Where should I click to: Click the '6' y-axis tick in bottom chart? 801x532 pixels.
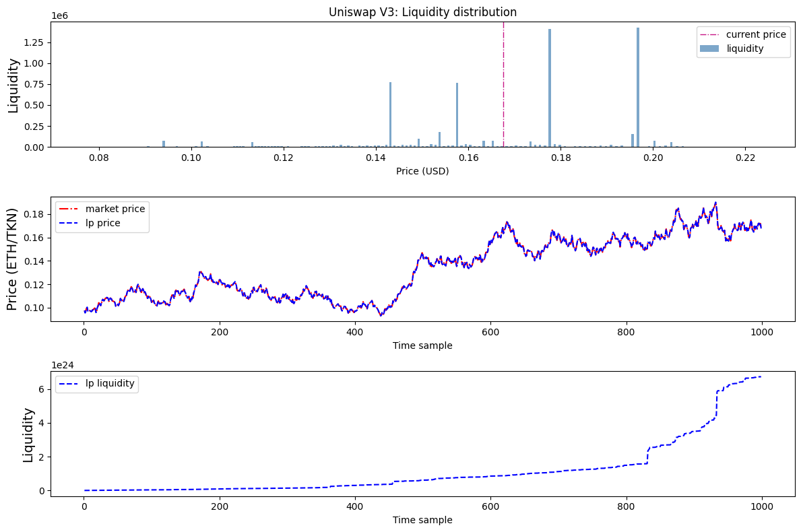[x=41, y=389]
